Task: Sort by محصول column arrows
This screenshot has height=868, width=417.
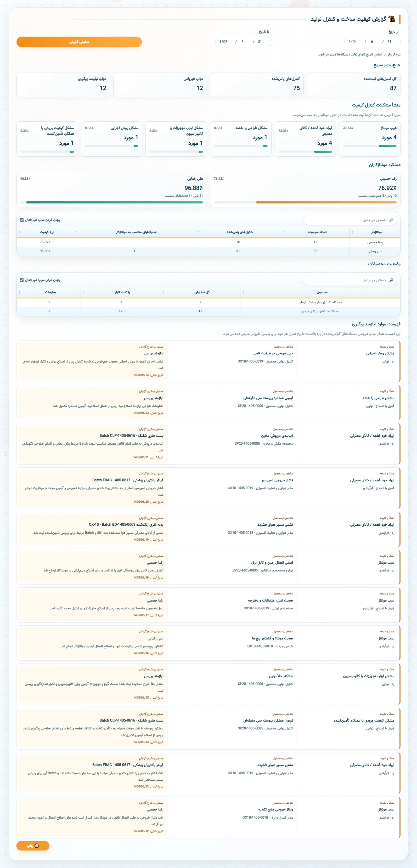Action: coord(243,292)
